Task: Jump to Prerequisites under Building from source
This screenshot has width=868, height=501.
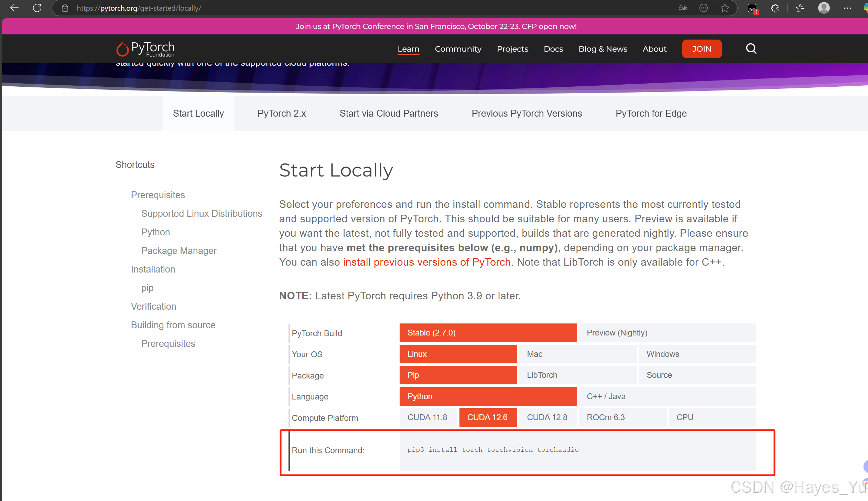Action: coord(168,343)
